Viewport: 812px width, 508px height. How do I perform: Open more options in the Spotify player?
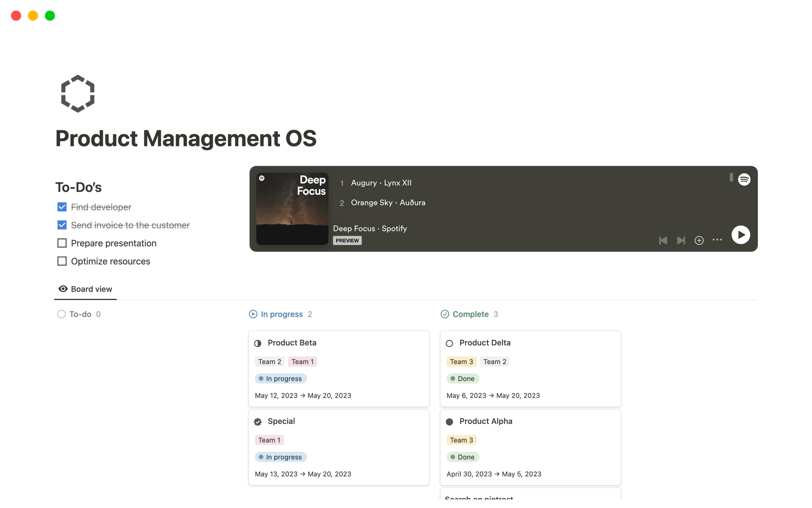(x=717, y=240)
